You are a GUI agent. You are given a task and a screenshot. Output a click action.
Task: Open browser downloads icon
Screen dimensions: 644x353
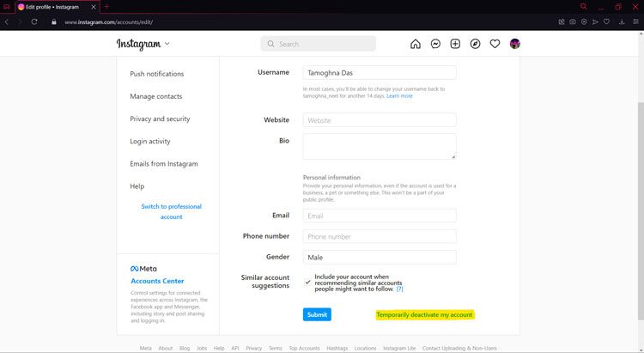622,21
